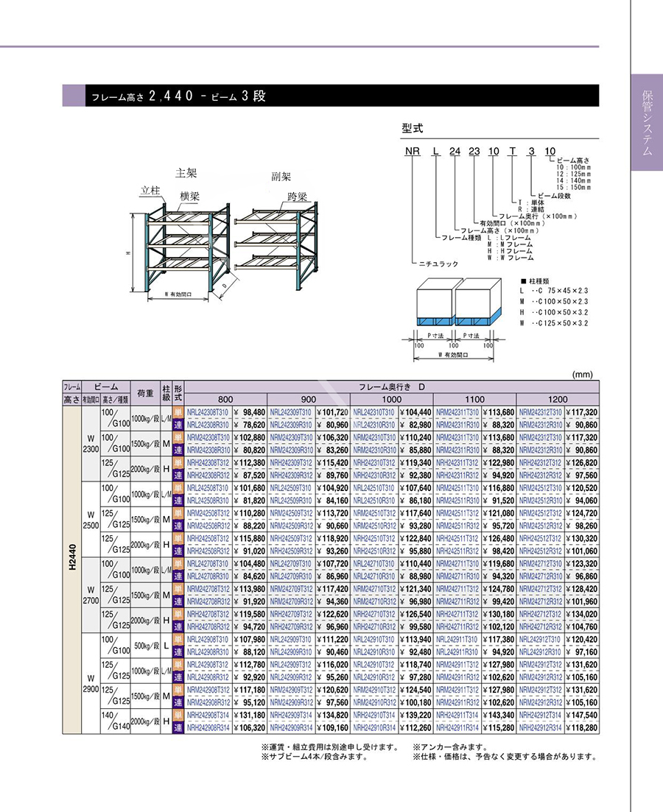Viewport: 663px width, 812px height.
Task: Select the ■ 柱種類 legend heading
Action: click(x=534, y=281)
